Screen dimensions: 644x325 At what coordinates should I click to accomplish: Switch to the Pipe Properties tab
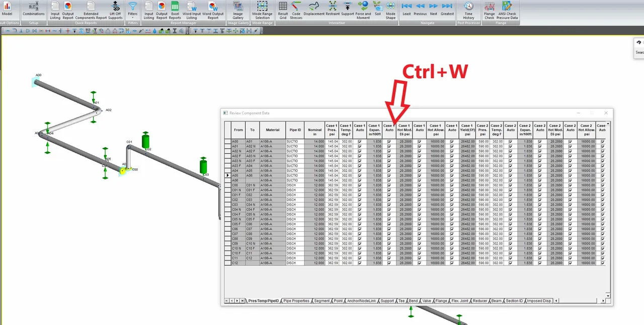(296, 301)
